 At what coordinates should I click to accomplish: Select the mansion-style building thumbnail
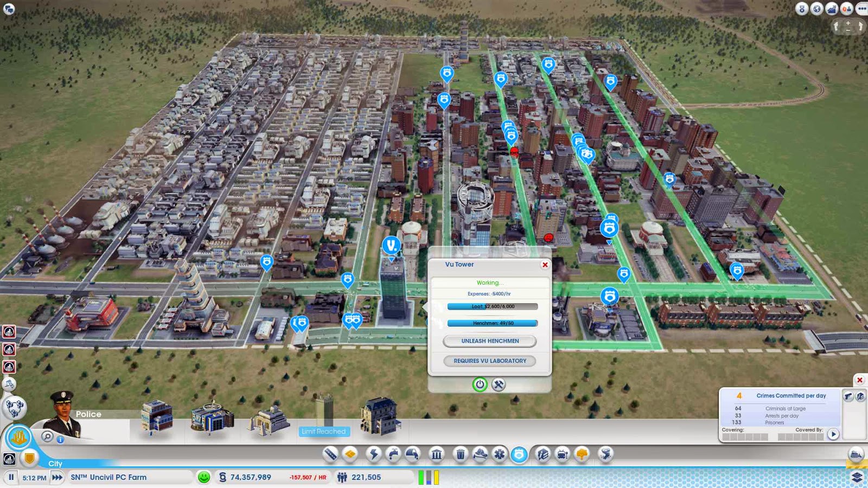point(381,416)
